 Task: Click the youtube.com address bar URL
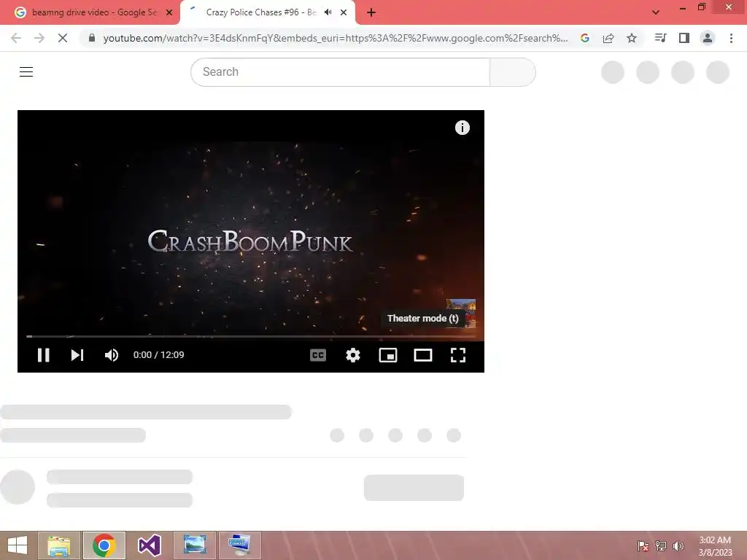pos(336,38)
